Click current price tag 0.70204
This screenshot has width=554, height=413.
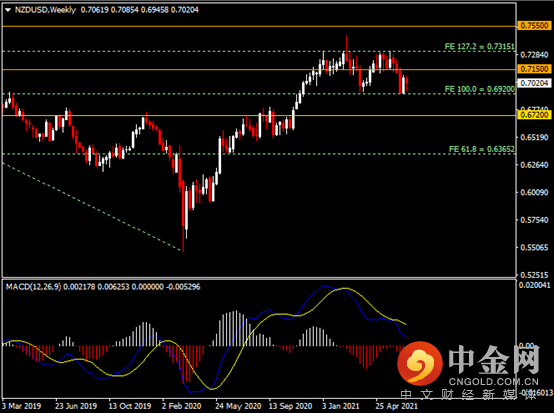(x=535, y=83)
